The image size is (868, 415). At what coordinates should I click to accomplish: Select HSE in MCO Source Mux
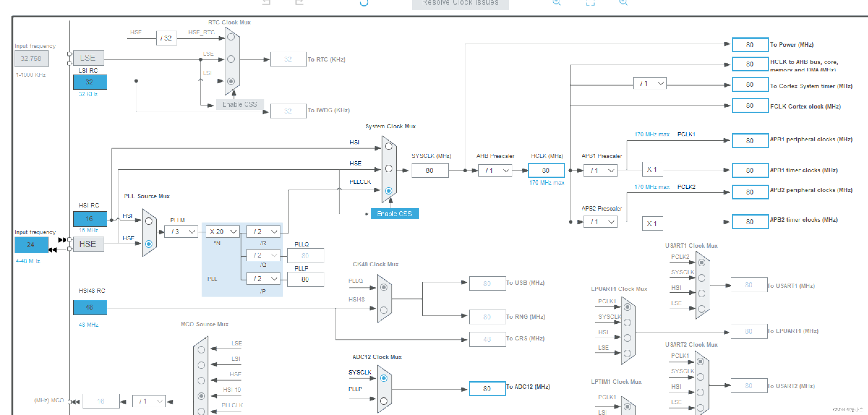[x=201, y=381]
